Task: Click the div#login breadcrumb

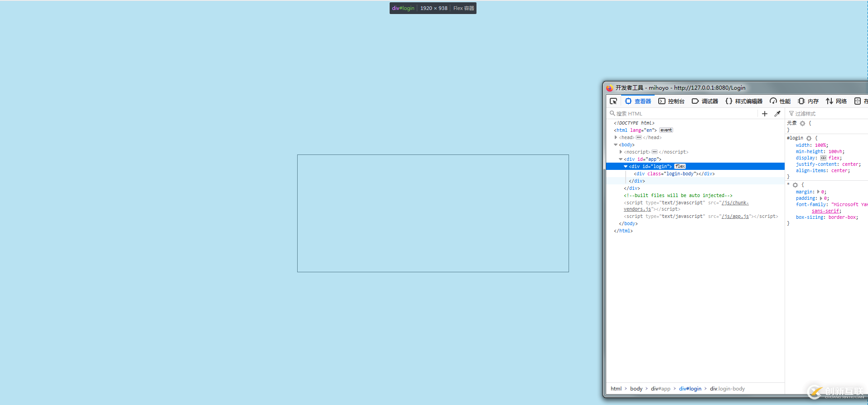Action: click(x=690, y=389)
